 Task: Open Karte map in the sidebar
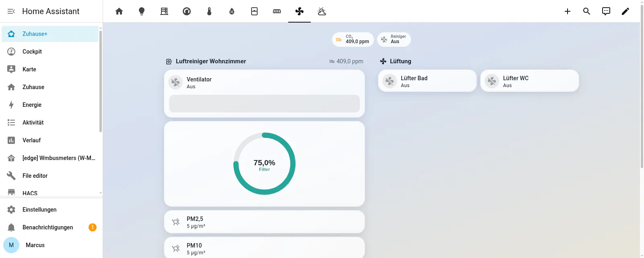50,69
